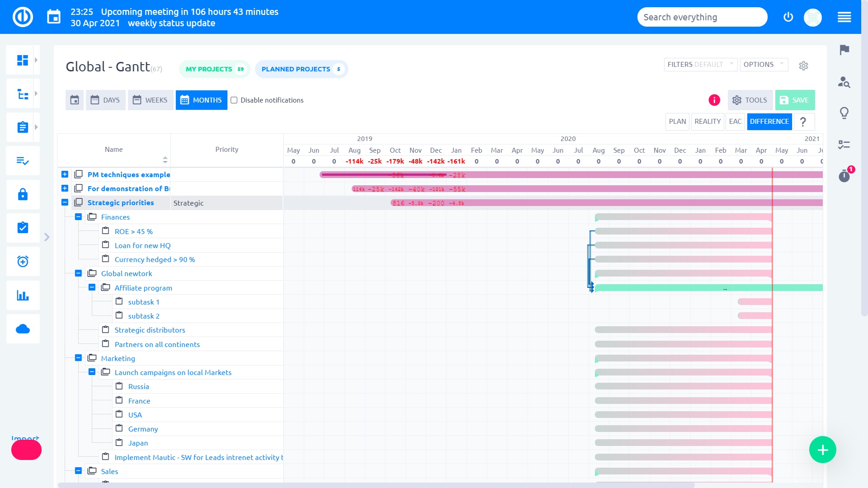Open the dashboard icon in left sidebar
Viewport: 868px width, 488px height.
point(22,60)
